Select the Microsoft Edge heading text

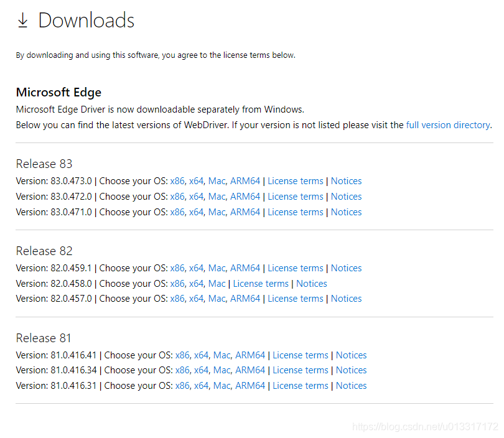pos(58,93)
